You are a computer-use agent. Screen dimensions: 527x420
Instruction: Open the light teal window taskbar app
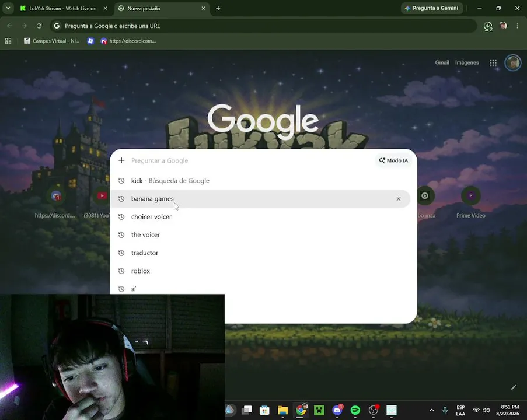(392, 410)
